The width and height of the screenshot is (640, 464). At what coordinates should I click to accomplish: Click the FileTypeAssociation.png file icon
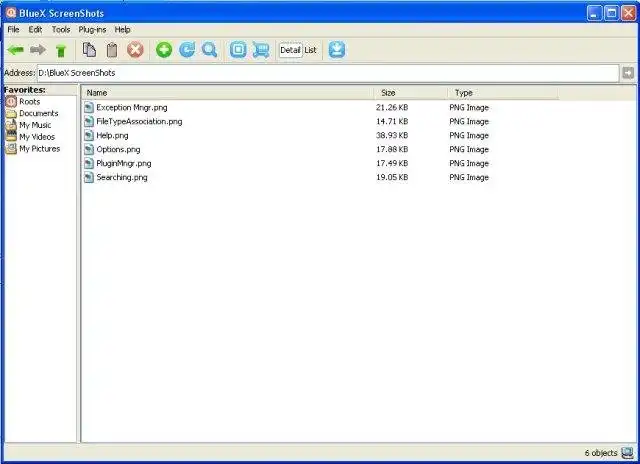[x=89, y=122]
